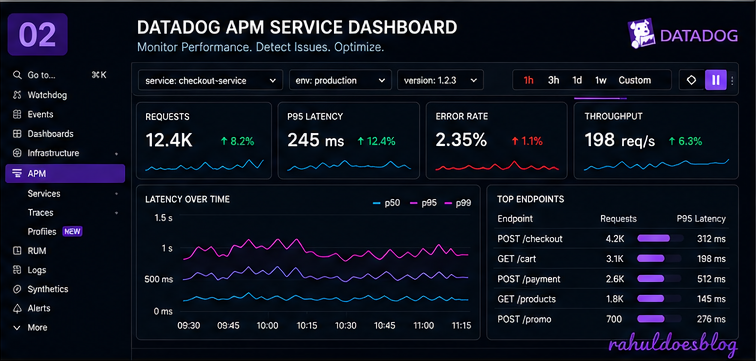This screenshot has height=361, width=756.
Task: Select the 3h time range
Action: tap(554, 80)
